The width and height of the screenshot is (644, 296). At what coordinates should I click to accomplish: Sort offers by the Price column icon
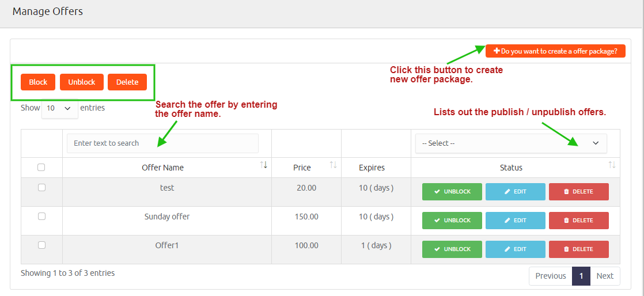click(333, 165)
